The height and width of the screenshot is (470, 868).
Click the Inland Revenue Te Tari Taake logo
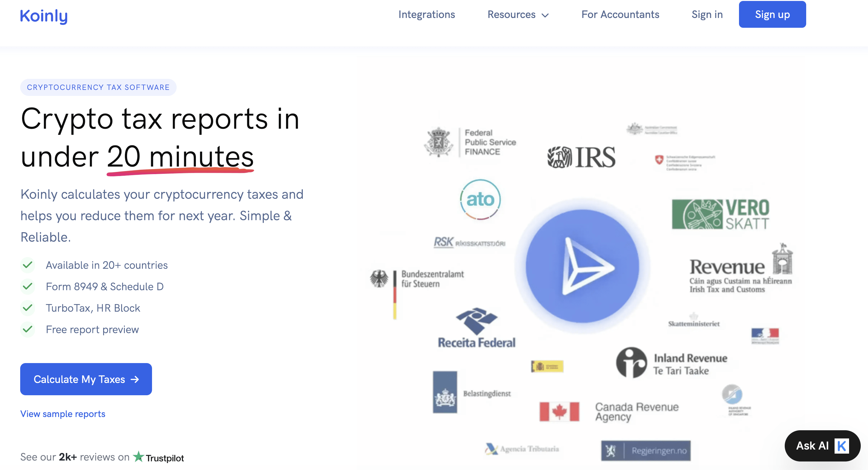tap(672, 363)
